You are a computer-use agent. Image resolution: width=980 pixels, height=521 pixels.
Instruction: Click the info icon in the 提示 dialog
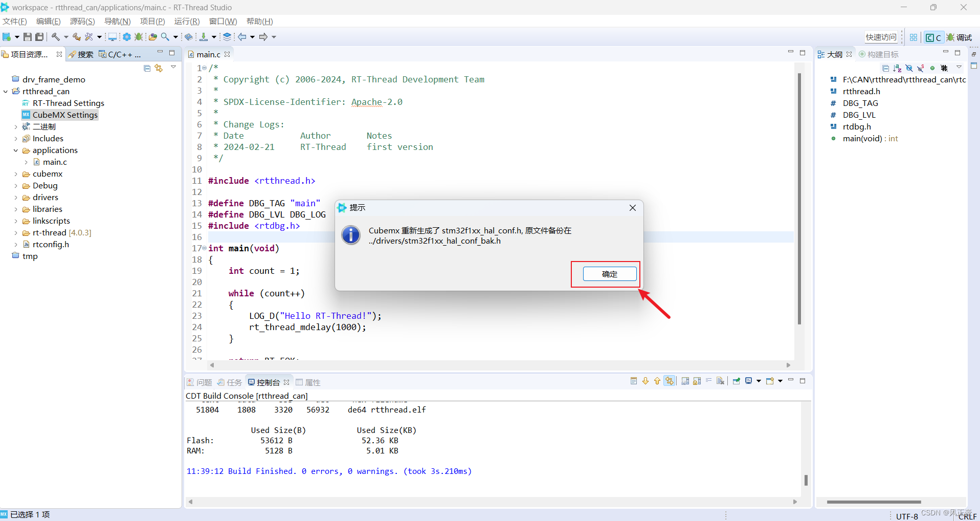pyautogui.click(x=351, y=235)
